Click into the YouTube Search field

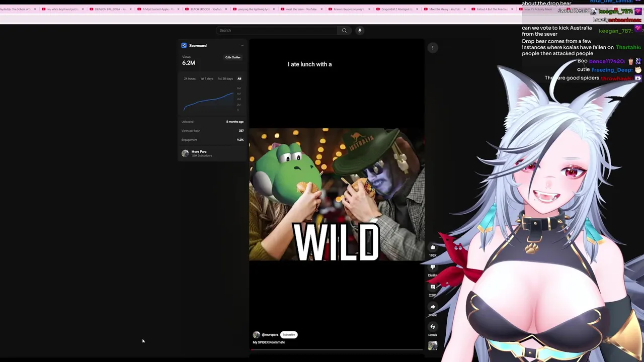coord(277,30)
